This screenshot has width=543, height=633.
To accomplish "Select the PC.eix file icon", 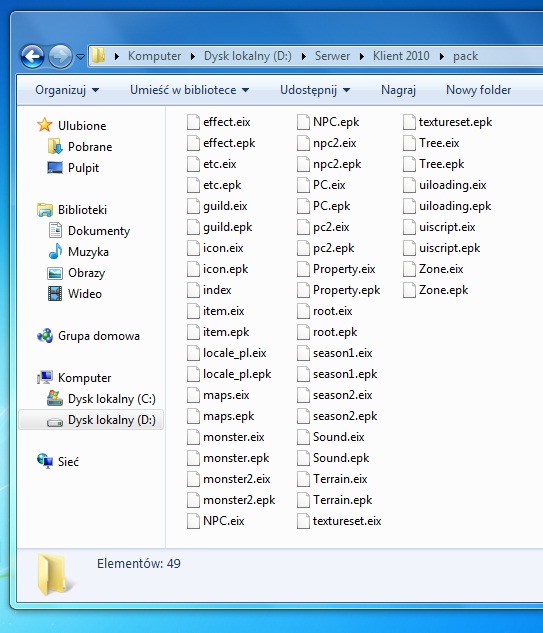I will (x=303, y=185).
